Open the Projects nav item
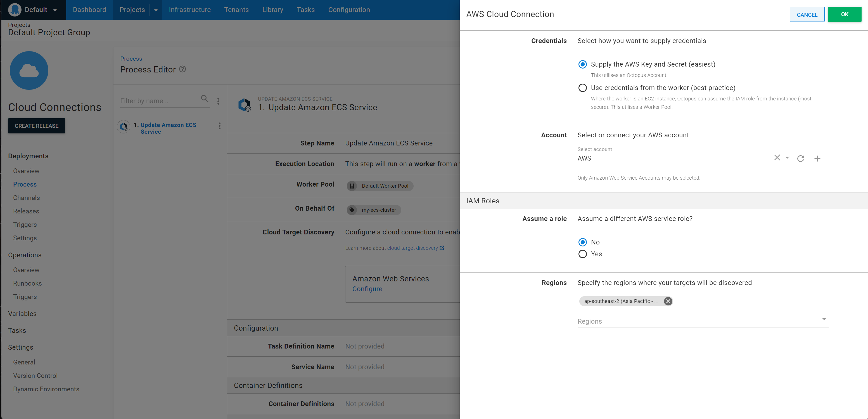This screenshot has width=868, height=419. click(132, 10)
